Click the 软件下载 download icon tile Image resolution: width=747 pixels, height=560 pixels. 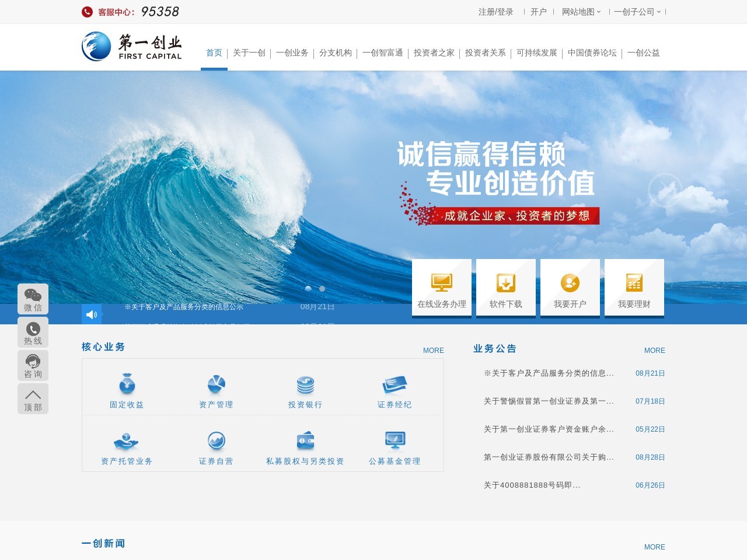point(506,288)
